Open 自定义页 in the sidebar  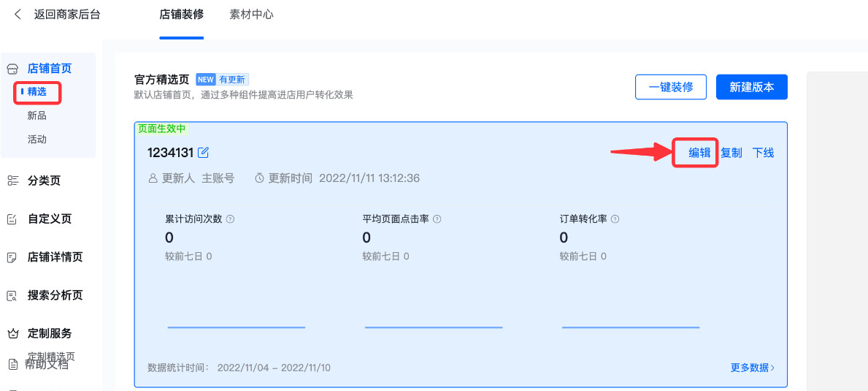[50, 219]
